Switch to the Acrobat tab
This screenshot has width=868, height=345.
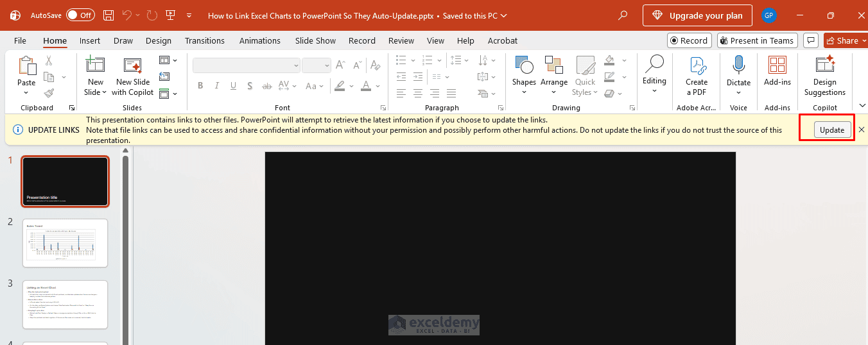[x=503, y=40]
